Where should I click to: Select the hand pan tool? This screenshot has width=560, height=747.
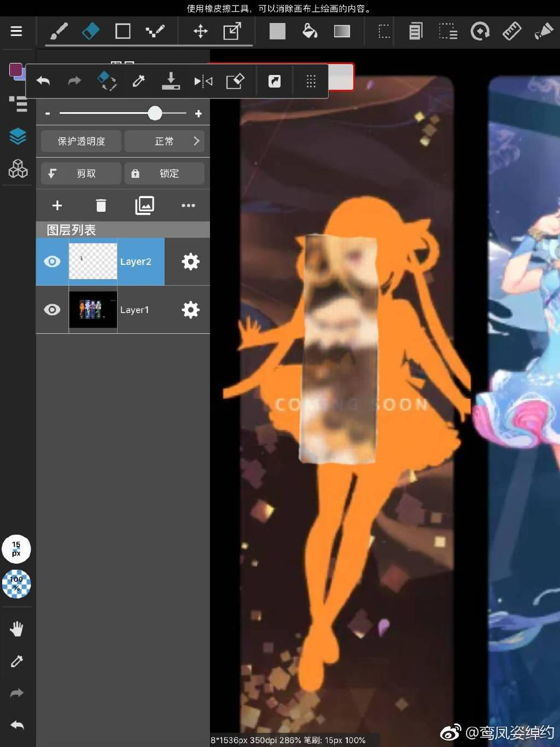pos(17,629)
